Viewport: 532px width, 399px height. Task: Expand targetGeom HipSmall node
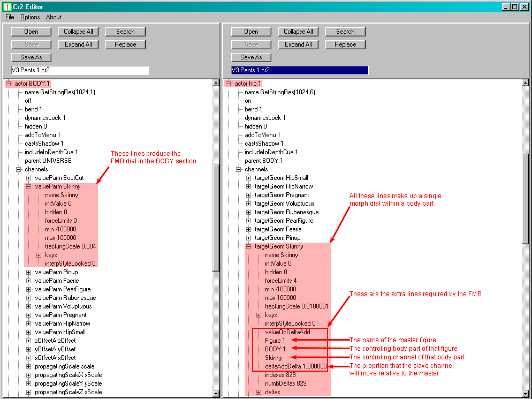(x=248, y=178)
